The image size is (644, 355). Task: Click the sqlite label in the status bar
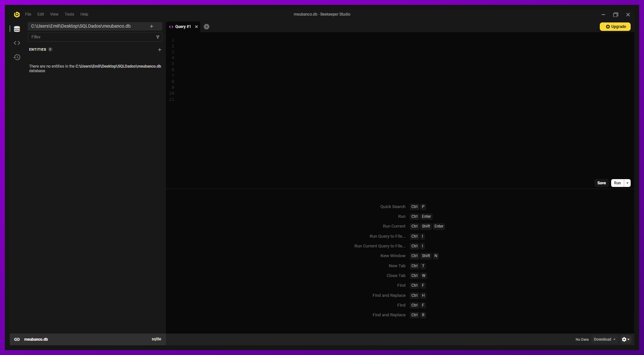coord(156,339)
